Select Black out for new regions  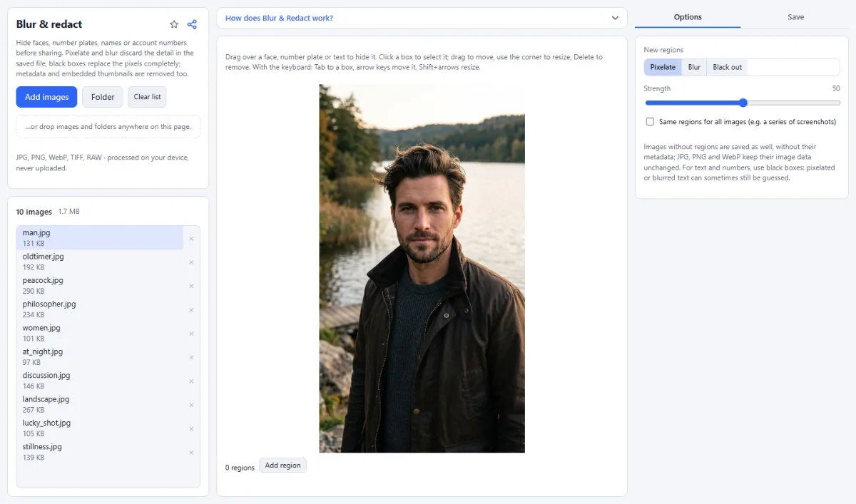[x=727, y=67]
